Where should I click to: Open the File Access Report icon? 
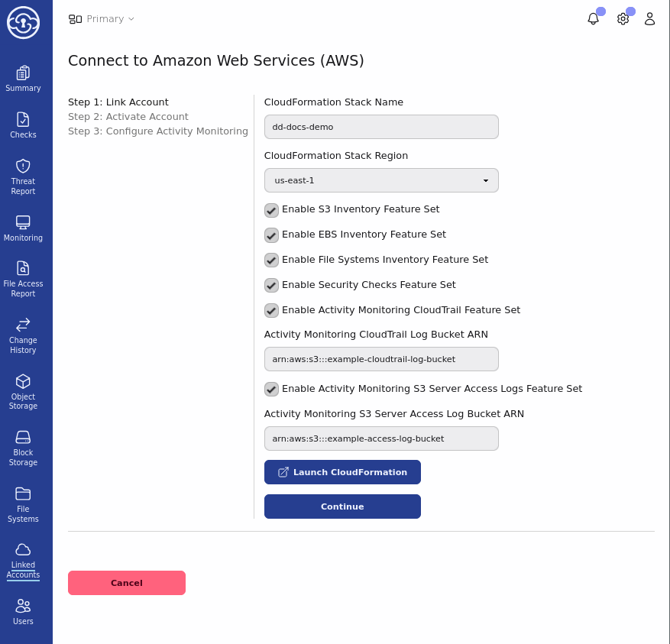click(x=23, y=268)
